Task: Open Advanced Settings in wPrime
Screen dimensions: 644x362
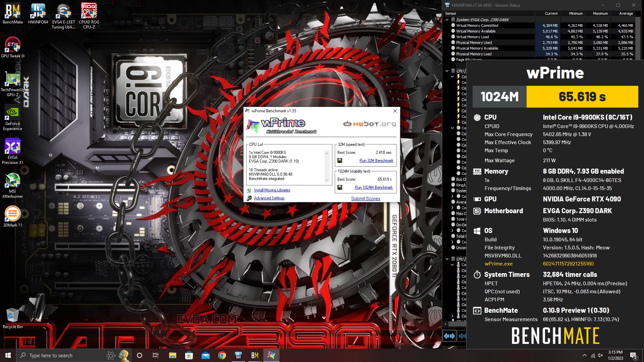Action: tap(269, 198)
